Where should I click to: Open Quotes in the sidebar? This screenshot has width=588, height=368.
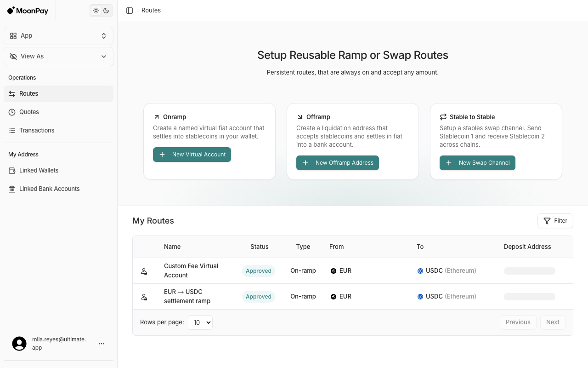(58, 112)
